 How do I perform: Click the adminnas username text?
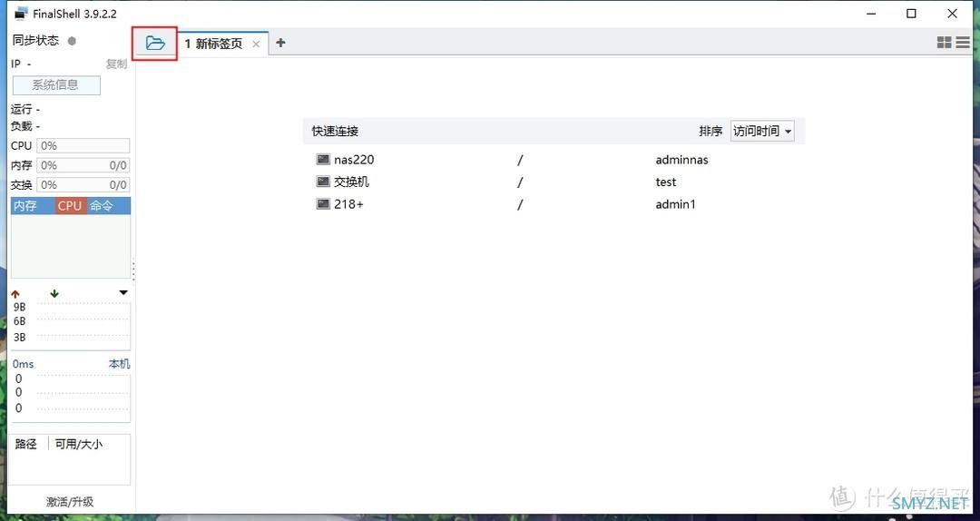point(681,160)
